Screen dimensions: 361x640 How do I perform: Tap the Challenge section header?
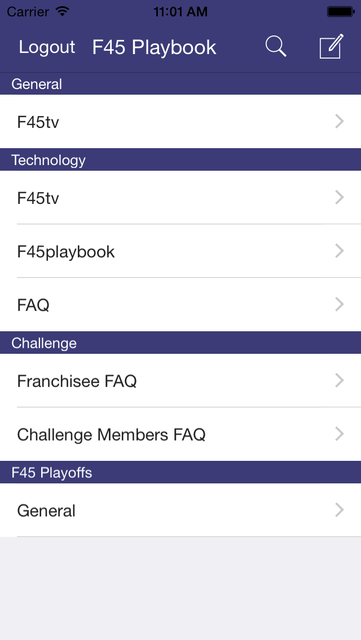point(180,343)
